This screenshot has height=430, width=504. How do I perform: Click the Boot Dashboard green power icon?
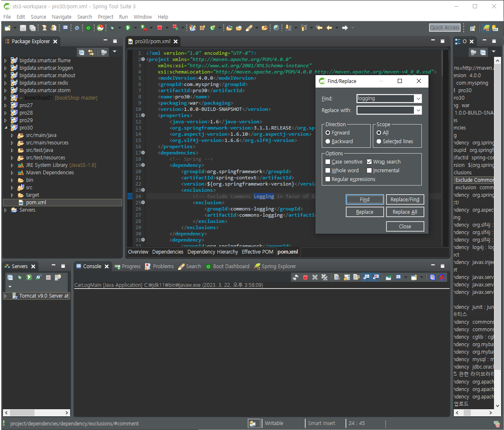pyautogui.click(x=88, y=28)
